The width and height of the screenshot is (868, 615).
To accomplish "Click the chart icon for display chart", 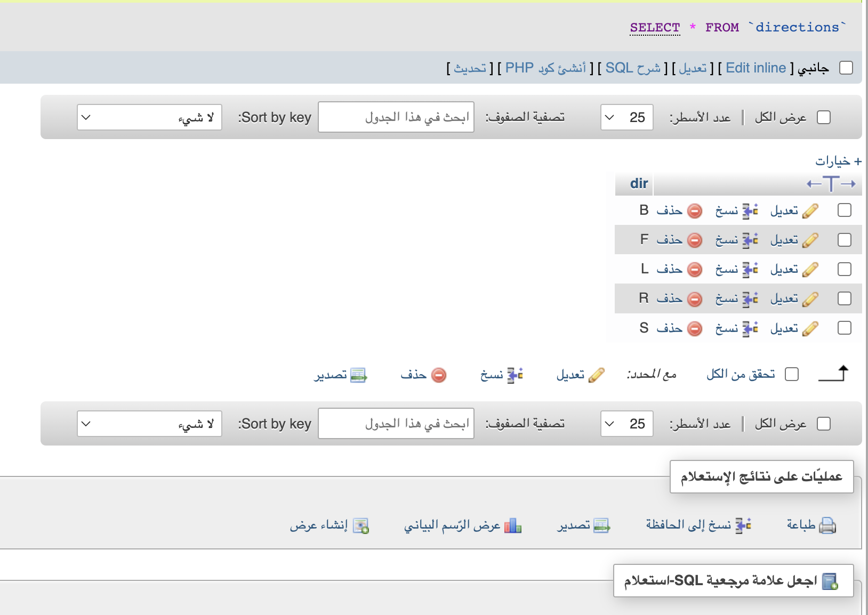I will tap(513, 525).
